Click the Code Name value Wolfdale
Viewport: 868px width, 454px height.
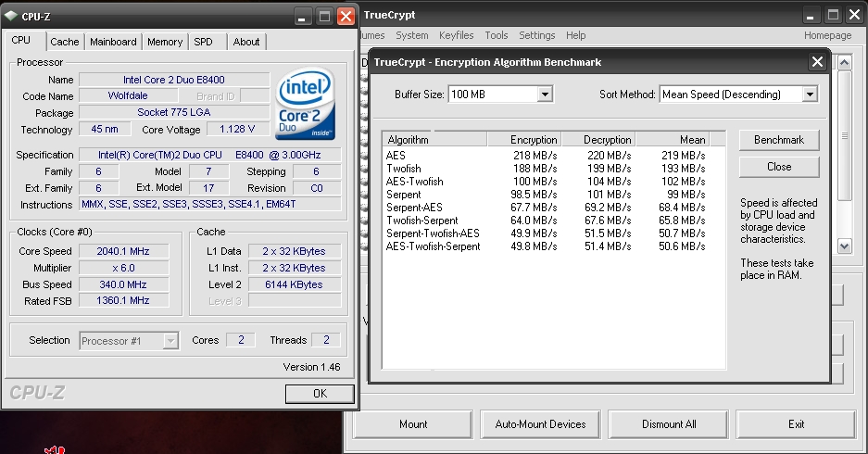pos(128,95)
